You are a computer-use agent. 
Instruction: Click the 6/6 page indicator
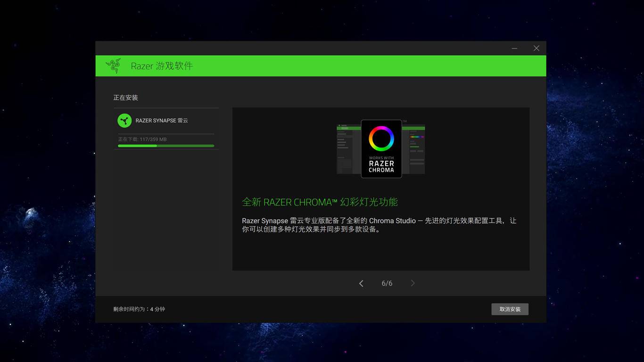387,283
